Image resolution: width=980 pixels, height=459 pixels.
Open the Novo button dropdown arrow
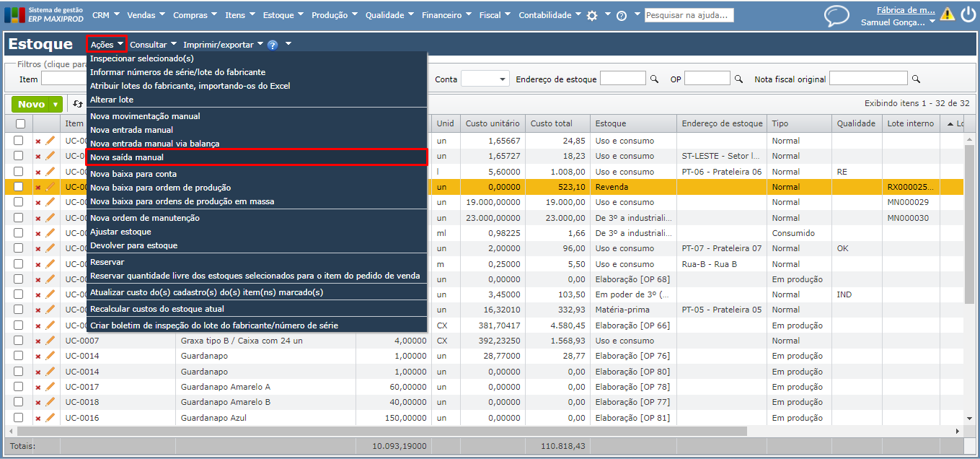(x=56, y=105)
